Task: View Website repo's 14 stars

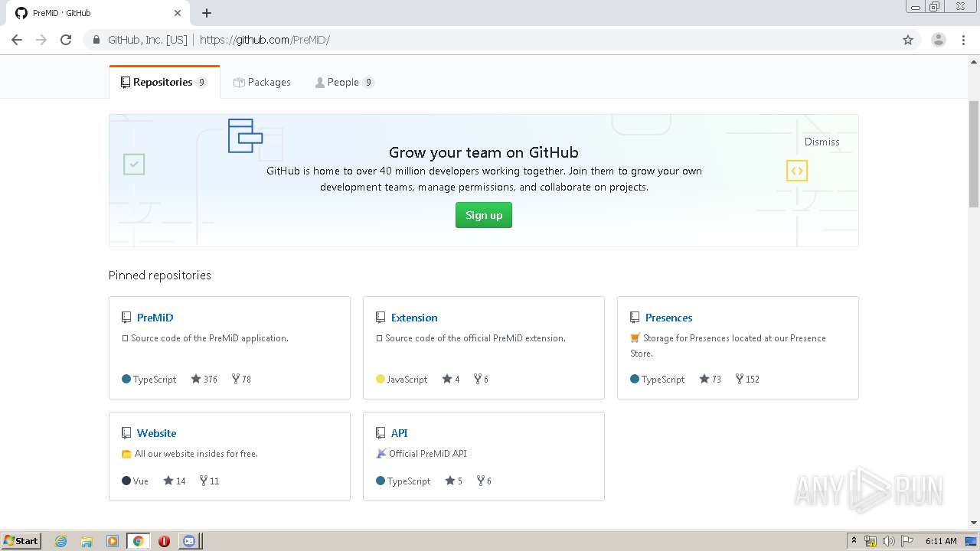Action: [x=175, y=481]
